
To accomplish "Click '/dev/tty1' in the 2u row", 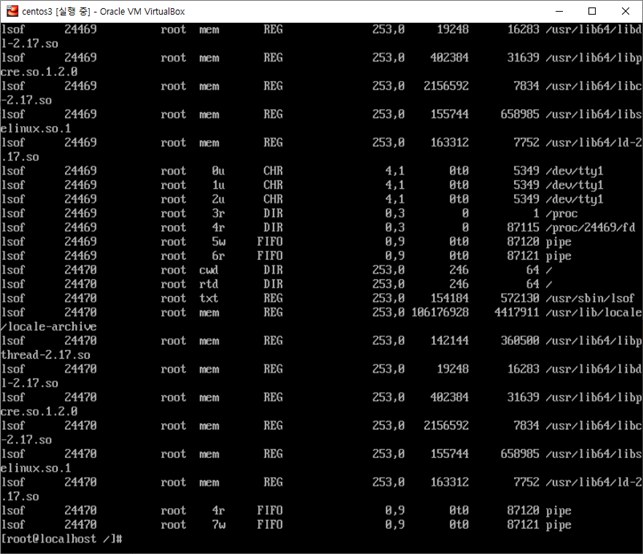I will pyautogui.click(x=574, y=199).
